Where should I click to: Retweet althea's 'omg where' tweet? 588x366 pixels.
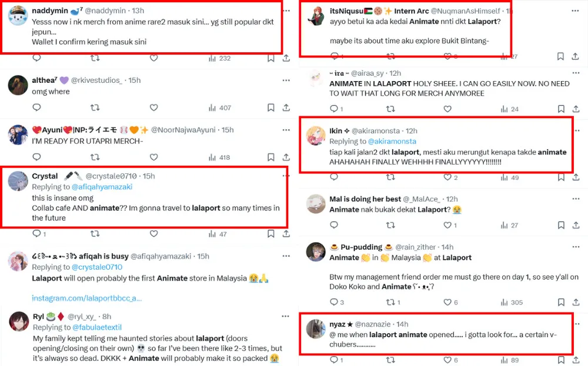(x=95, y=108)
